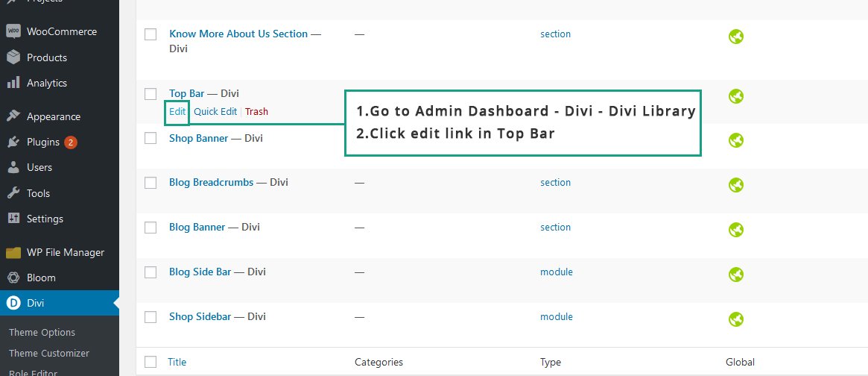Click the Divi D logo icon
Viewport: 868px width, 376px height.
[x=13, y=303]
